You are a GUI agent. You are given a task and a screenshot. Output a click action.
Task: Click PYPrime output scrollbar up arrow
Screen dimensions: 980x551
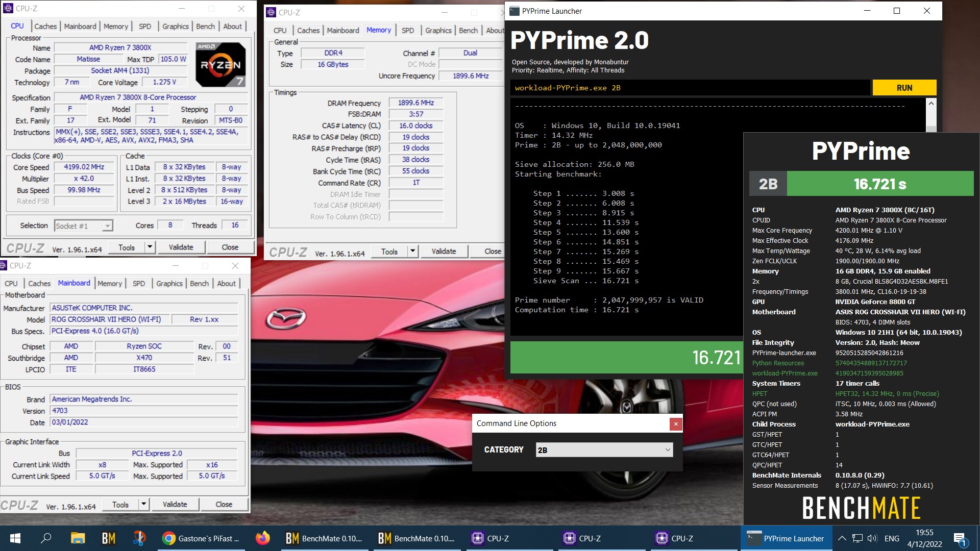(x=931, y=104)
